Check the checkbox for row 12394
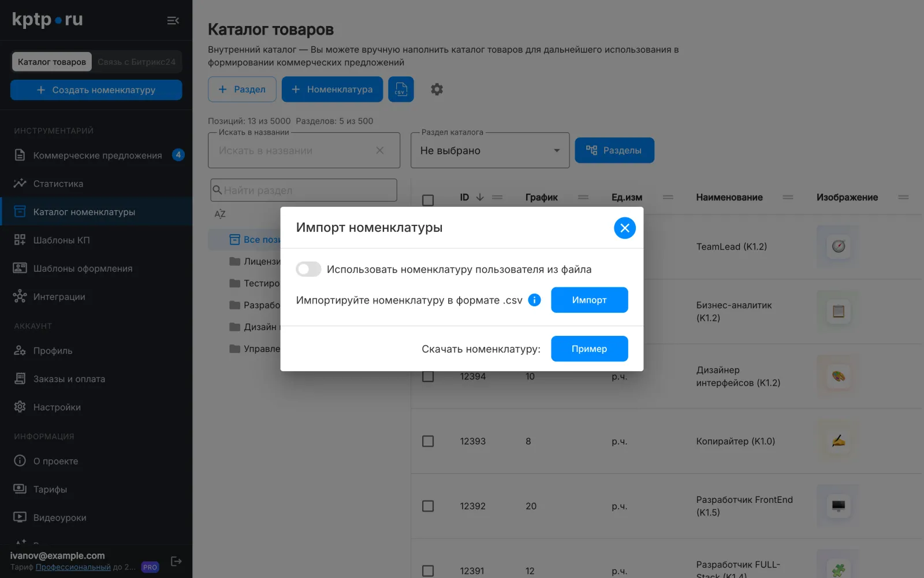The height and width of the screenshot is (578, 924). point(428,377)
